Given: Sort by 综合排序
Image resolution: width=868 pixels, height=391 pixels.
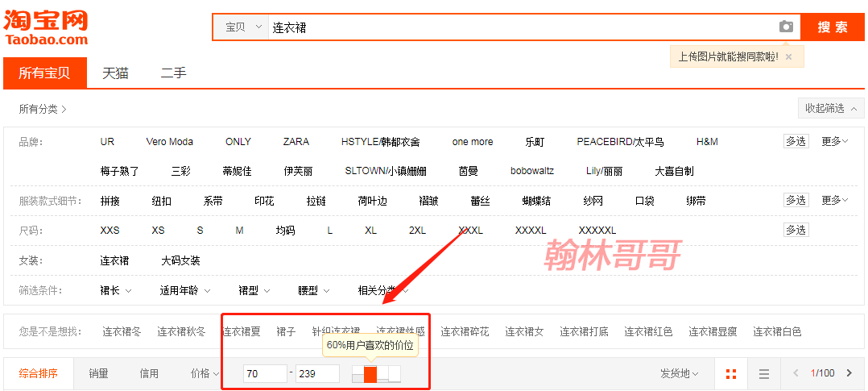Looking at the screenshot, I should (38, 373).
